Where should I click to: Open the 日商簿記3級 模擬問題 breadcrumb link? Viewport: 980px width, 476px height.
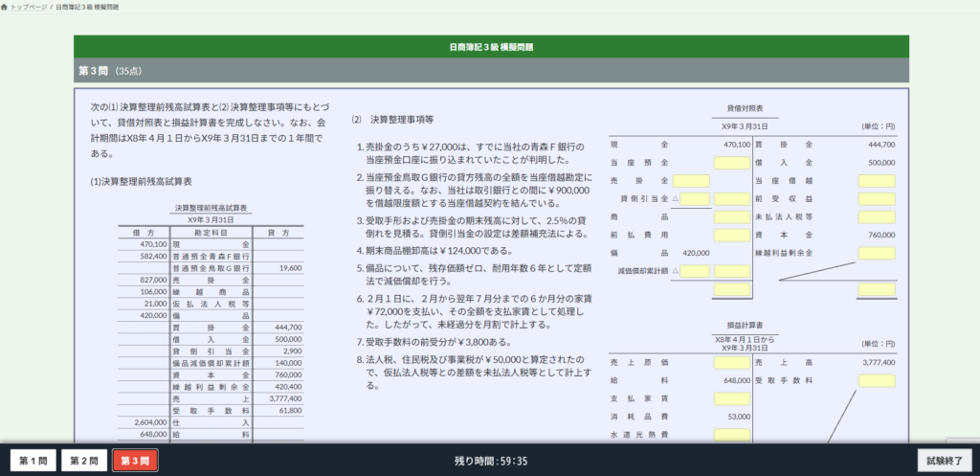[87, 7]
